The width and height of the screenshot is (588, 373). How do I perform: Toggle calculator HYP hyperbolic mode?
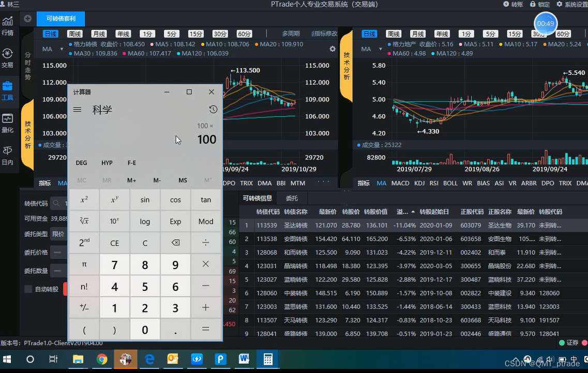pyautogui.click(x=107, y=163)
